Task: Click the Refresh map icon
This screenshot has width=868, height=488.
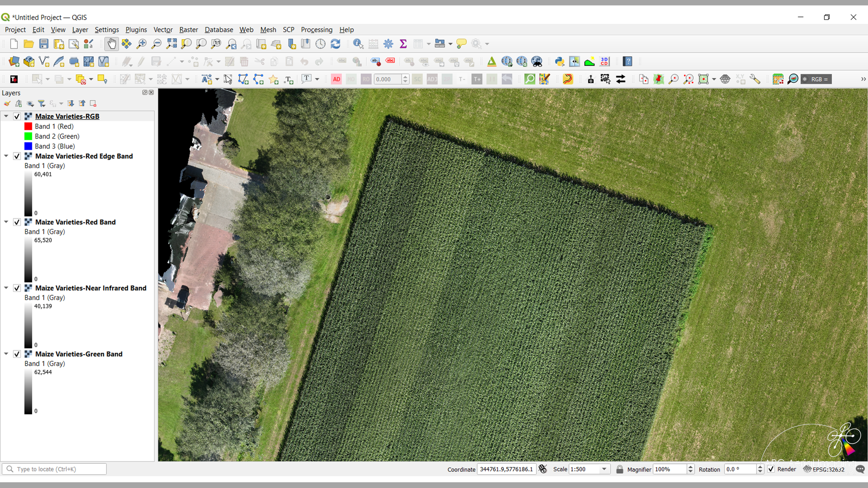Action: coord(335,44)
